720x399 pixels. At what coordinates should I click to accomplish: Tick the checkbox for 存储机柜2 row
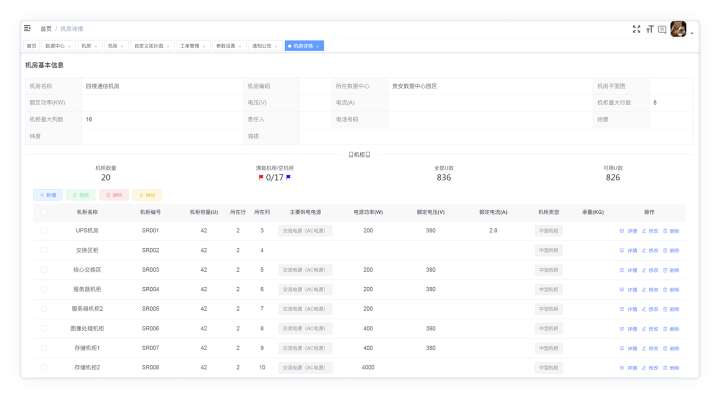(44, 367)
